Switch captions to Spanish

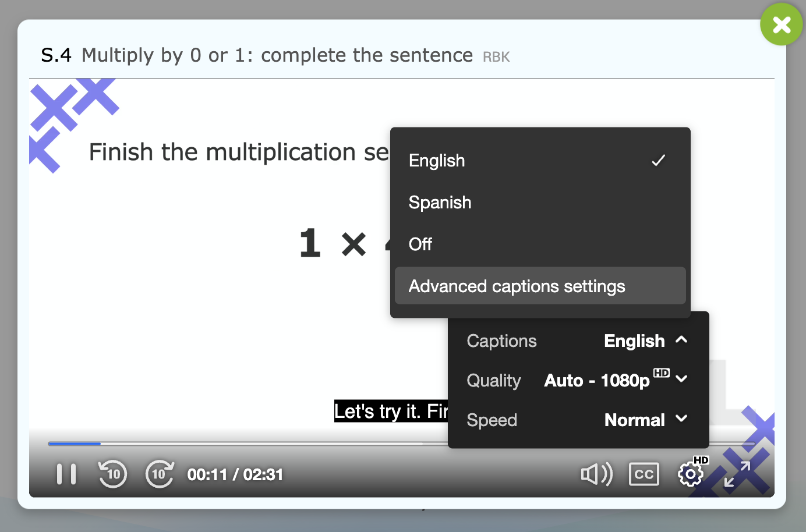pyautogui.click(x=440, y=203)
